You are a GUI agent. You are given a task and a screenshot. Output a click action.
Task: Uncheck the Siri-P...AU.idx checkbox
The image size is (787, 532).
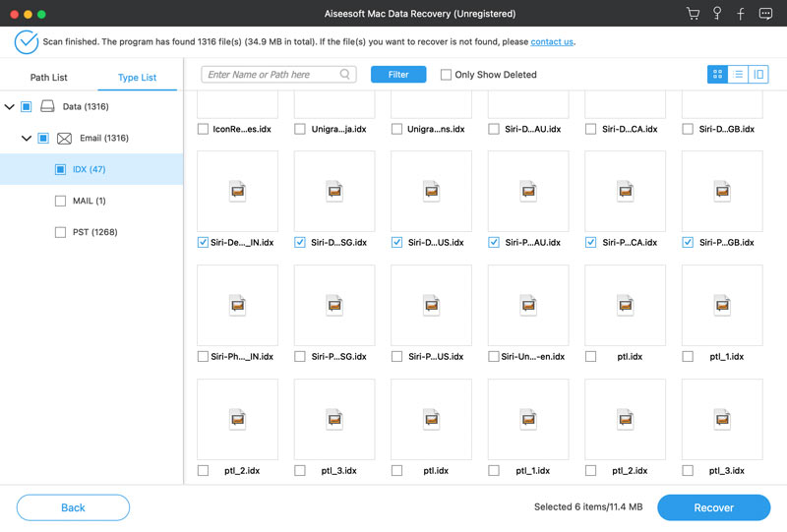(494, 243)
